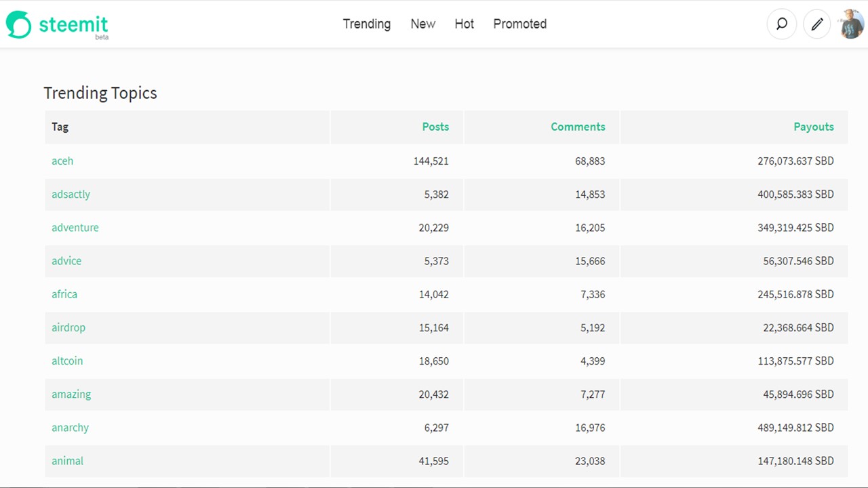This screenshot has width=868, height=488.
Task: Open the adsactly tag link
Action: click(71, 194)
